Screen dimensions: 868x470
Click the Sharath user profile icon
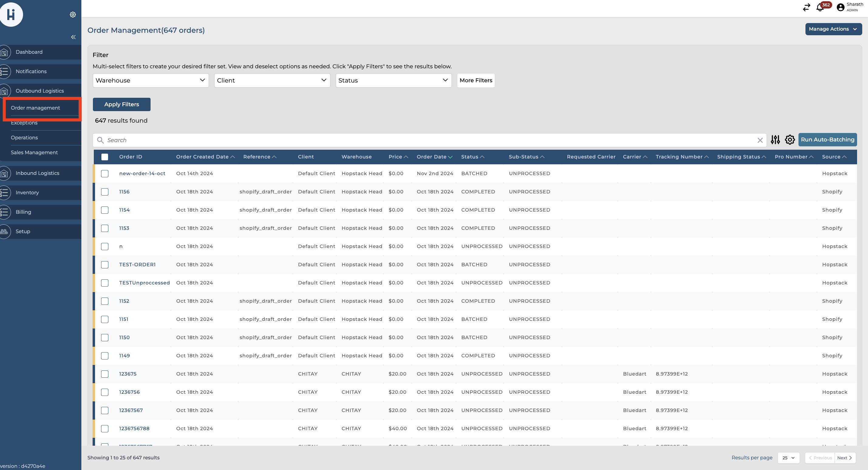coord(840,7)
